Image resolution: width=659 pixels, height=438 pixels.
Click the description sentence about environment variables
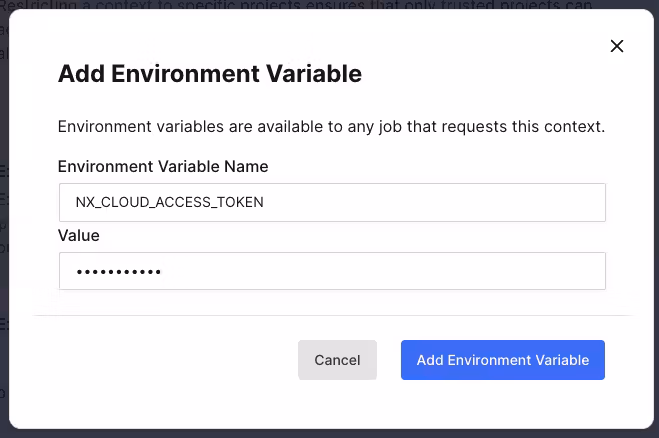click(x=331, y=127)
